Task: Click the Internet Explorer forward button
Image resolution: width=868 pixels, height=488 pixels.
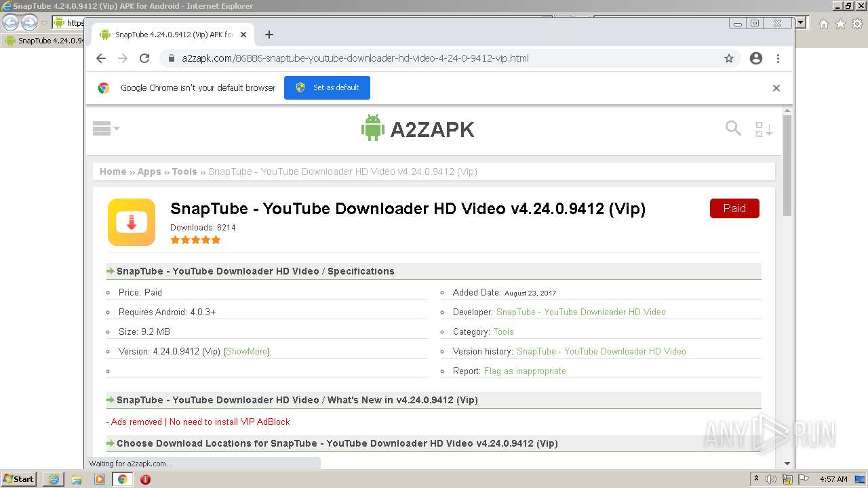Action: click(x=29, y=23)
